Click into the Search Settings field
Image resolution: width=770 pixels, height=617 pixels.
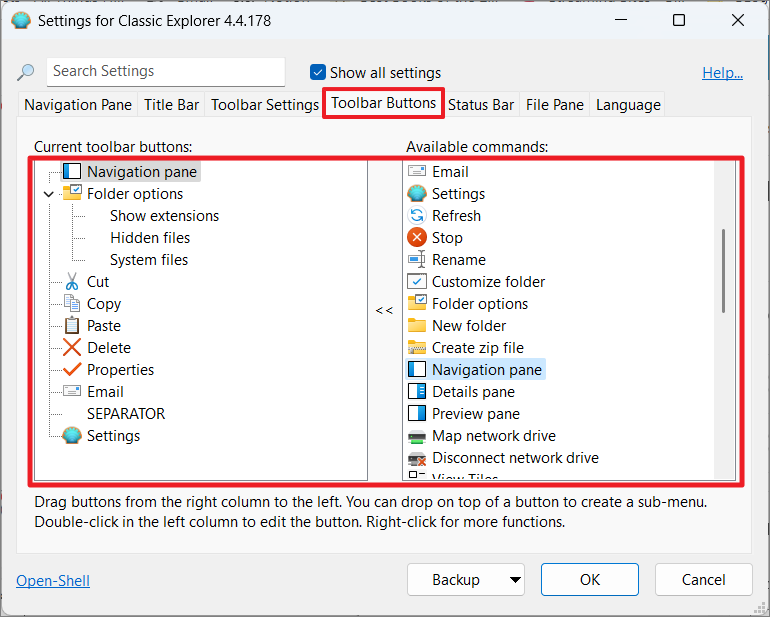coord(166,72)
